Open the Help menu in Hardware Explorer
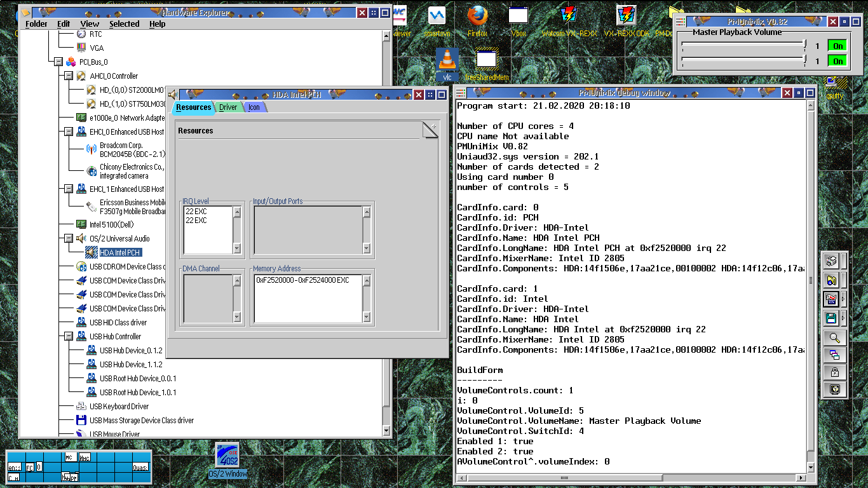 [157, 24]
